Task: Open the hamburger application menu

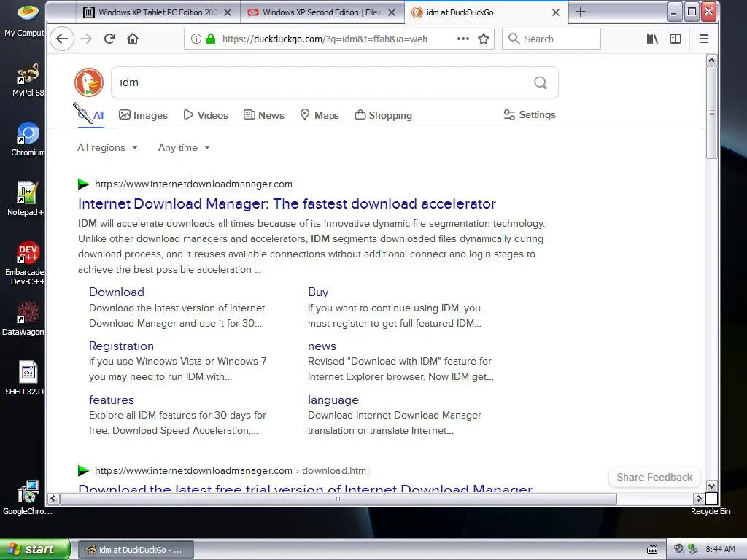Action: pos(704,39)
